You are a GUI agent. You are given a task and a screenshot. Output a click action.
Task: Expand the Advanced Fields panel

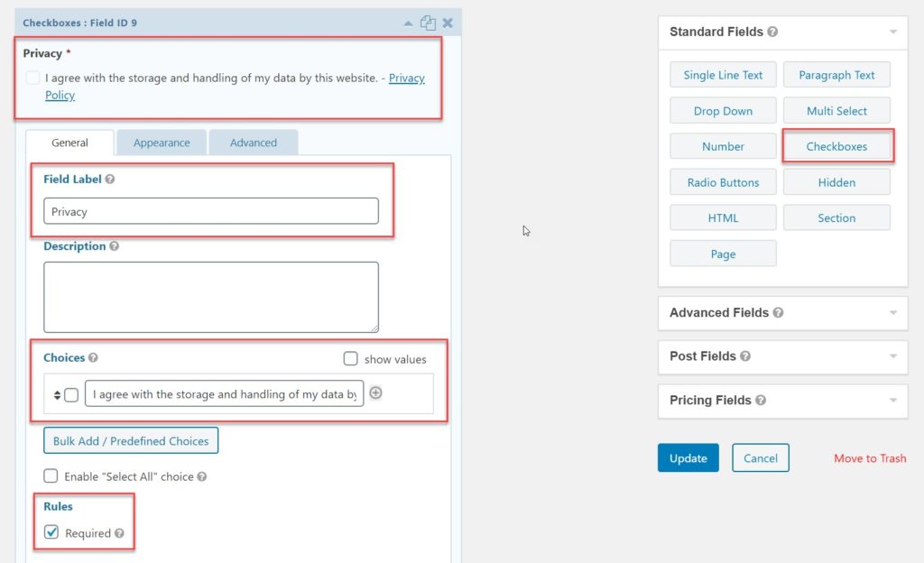(892, 313)
